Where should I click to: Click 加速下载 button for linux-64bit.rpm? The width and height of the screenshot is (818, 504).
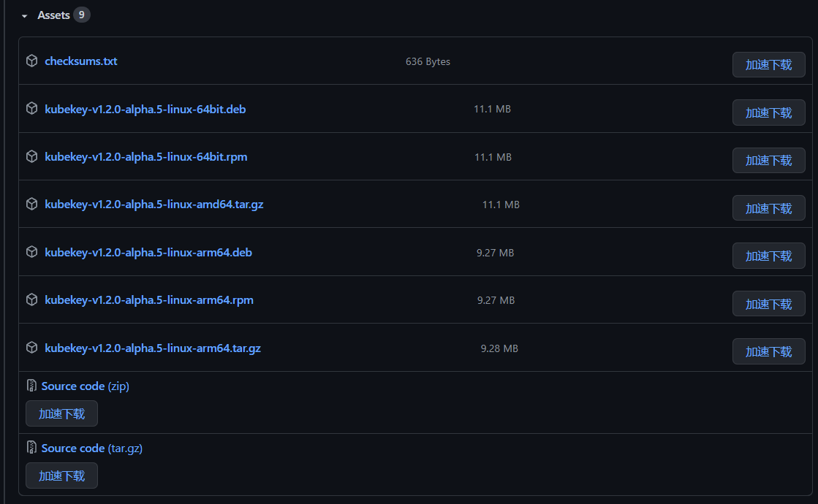click(768, 161)
